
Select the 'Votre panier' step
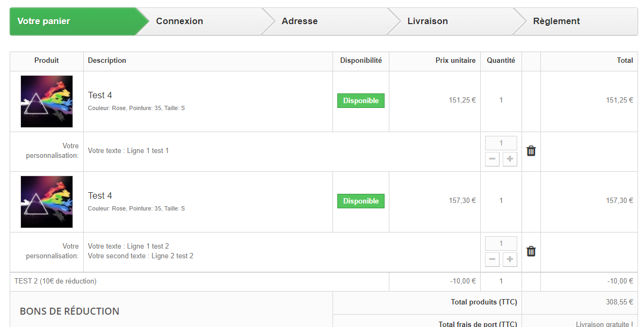coord(44,21)
